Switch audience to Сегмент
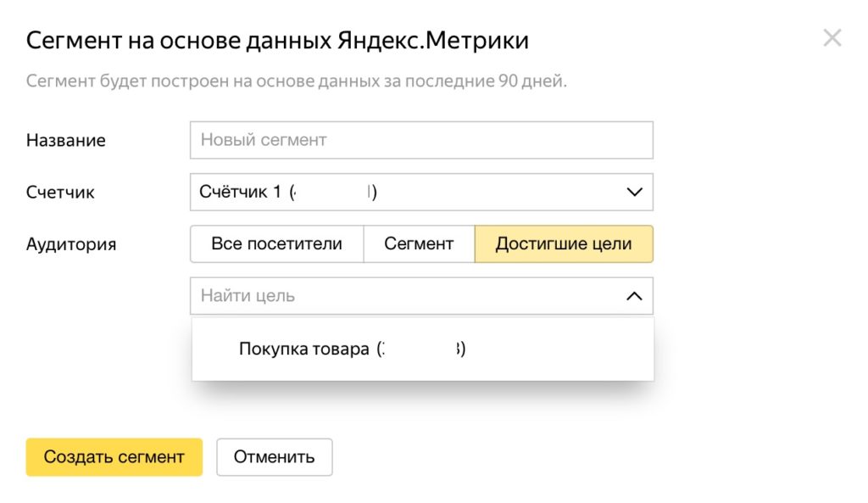Viewport: 868px width, 503px height. (x=419, y=244)
